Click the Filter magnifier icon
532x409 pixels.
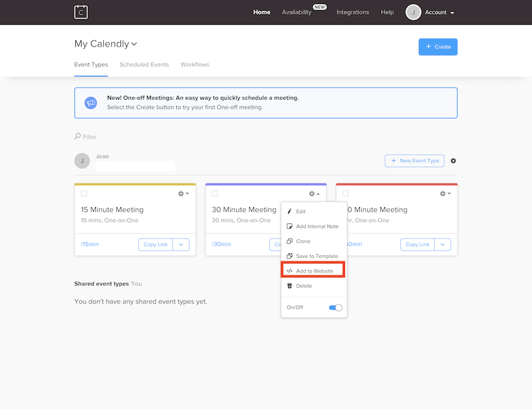[78, 136]
